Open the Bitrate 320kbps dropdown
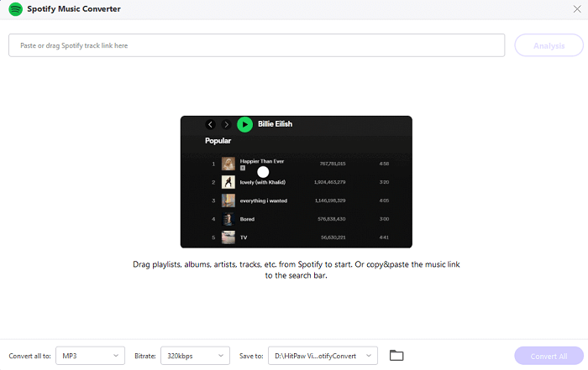The image size is (588, 370). coord(195,356)
